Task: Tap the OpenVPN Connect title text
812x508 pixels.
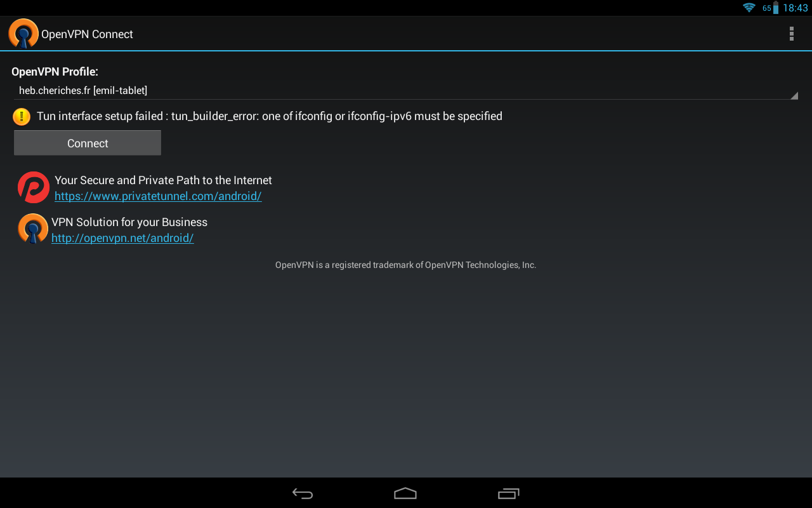Action: pos(87,34)
